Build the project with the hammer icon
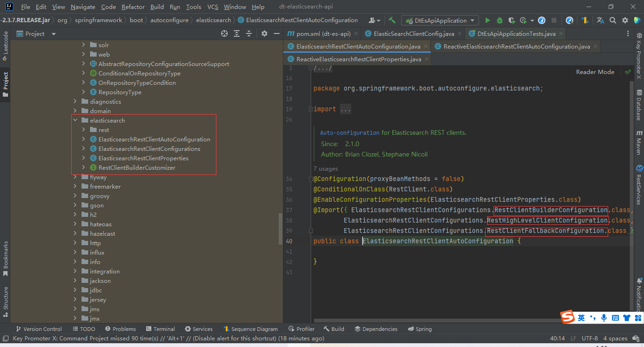Viewport: 644px width, 347px height. (x=392, y=20)
